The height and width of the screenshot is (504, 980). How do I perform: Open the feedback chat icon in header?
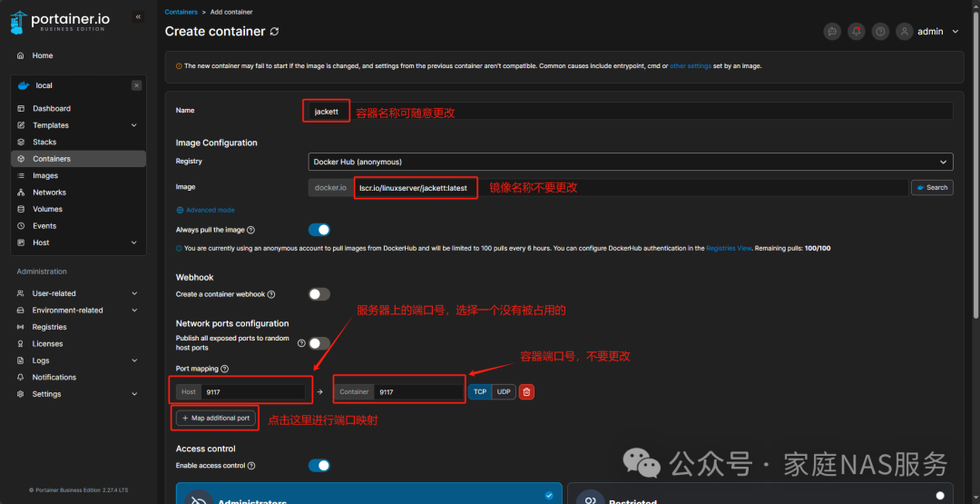832,31
